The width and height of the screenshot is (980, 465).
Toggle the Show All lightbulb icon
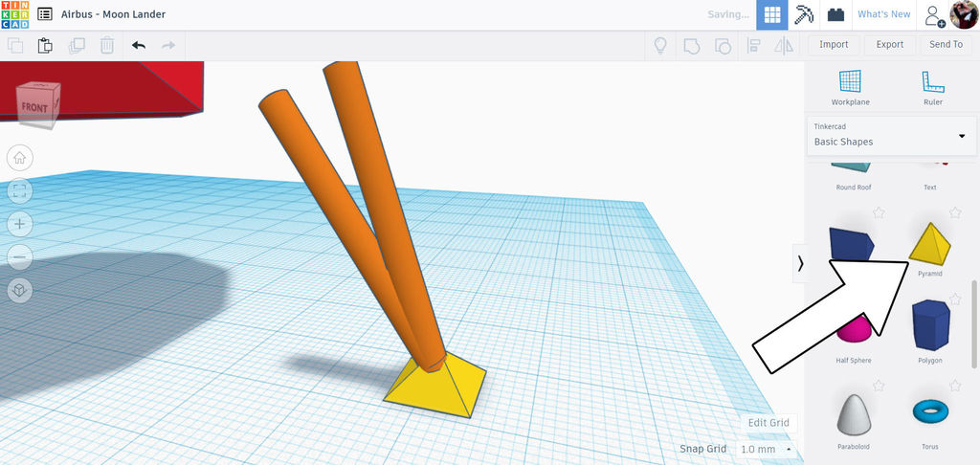(660, 45)
